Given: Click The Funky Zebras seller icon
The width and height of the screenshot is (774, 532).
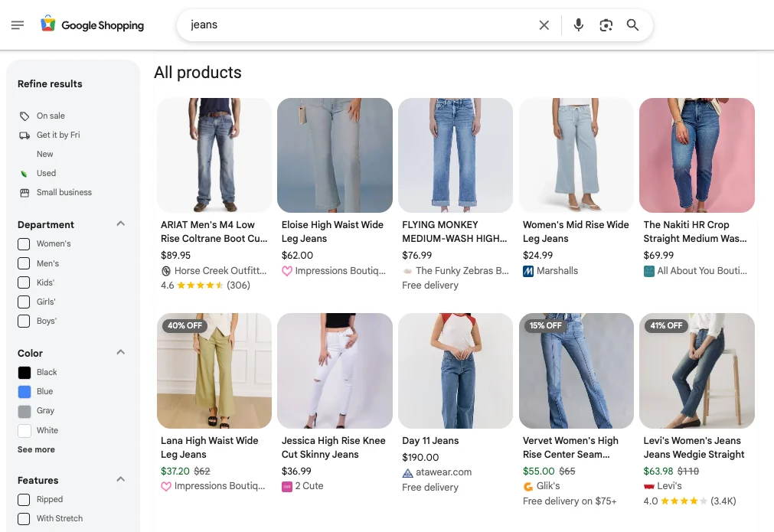Looking at the screenshot, I should point(407,270).
